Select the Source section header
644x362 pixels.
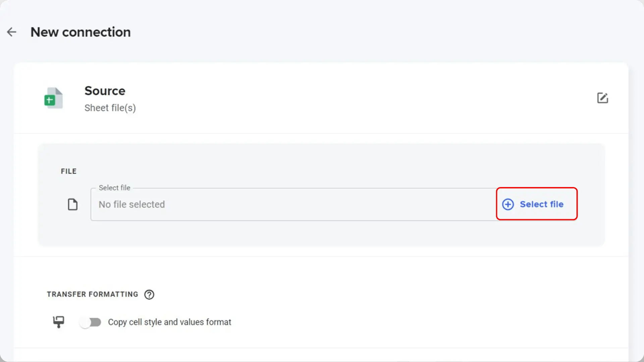pos(105,90)
